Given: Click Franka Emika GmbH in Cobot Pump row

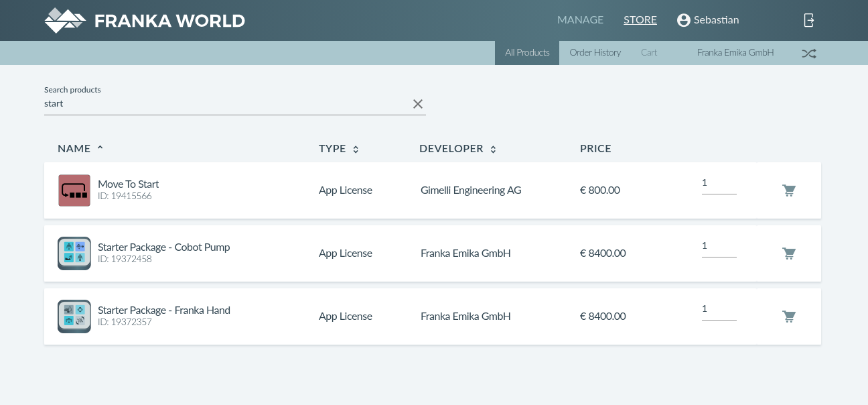Looking at the screenshot, I should [465, 253].
